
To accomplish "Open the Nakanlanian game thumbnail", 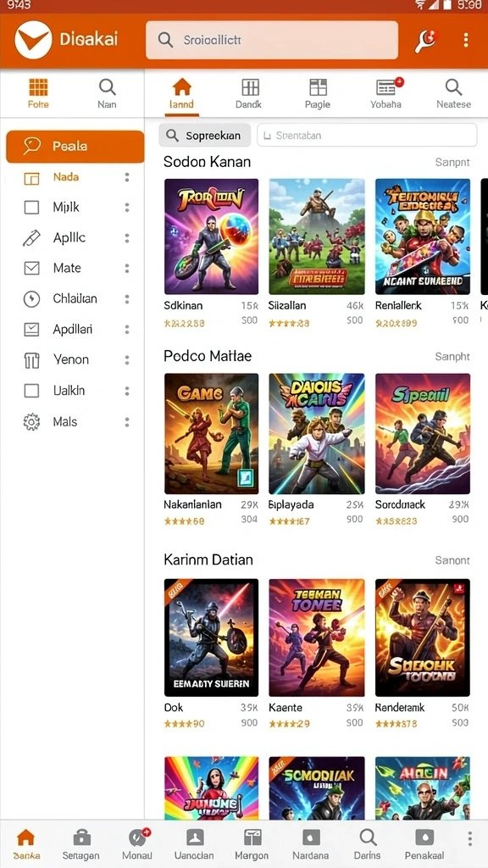I will pos(211,433).
